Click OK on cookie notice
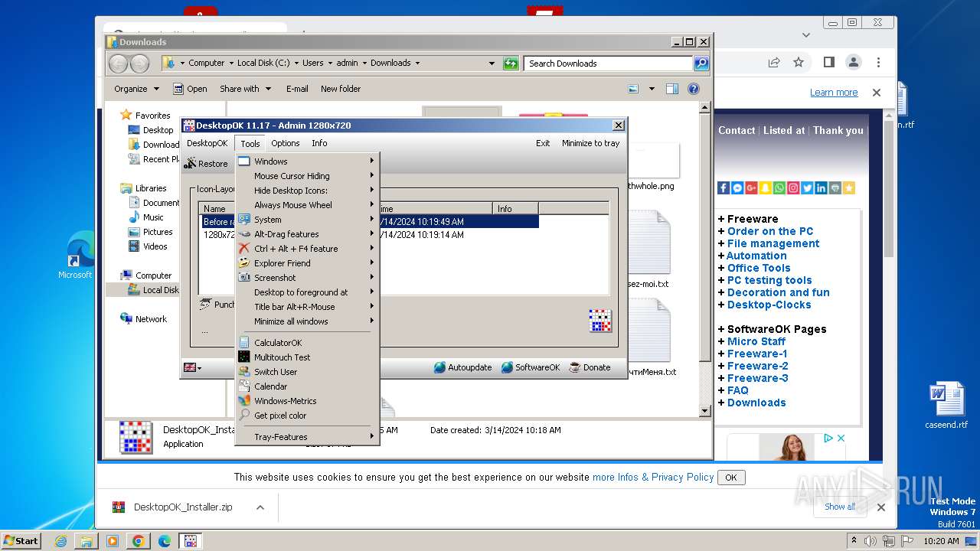 (x=731, y=478)
